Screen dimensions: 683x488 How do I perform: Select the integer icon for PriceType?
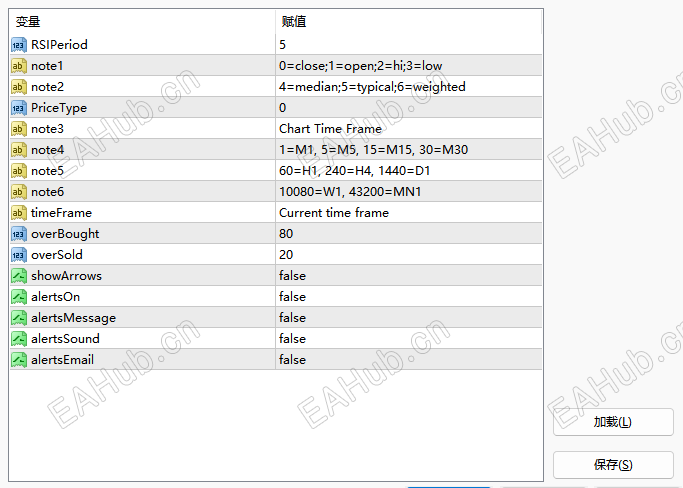click(x=19, y=108)
